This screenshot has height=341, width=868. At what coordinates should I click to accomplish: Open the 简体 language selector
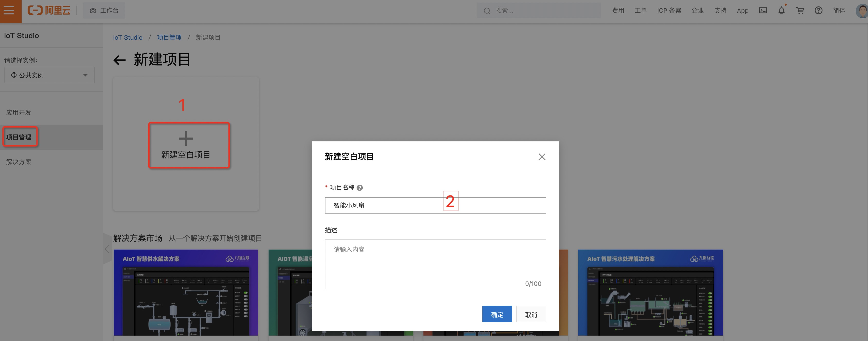click(839, 11)
